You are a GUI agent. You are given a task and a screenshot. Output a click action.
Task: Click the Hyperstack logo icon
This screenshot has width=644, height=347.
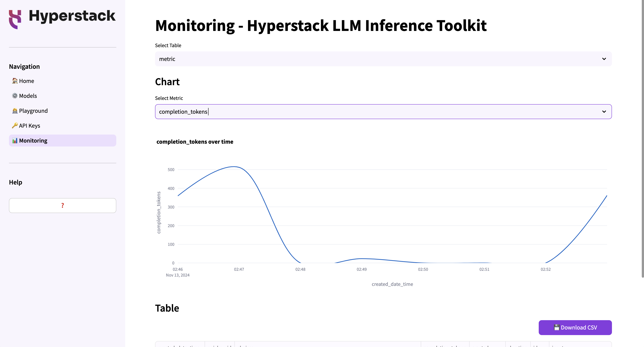[15, 19]
